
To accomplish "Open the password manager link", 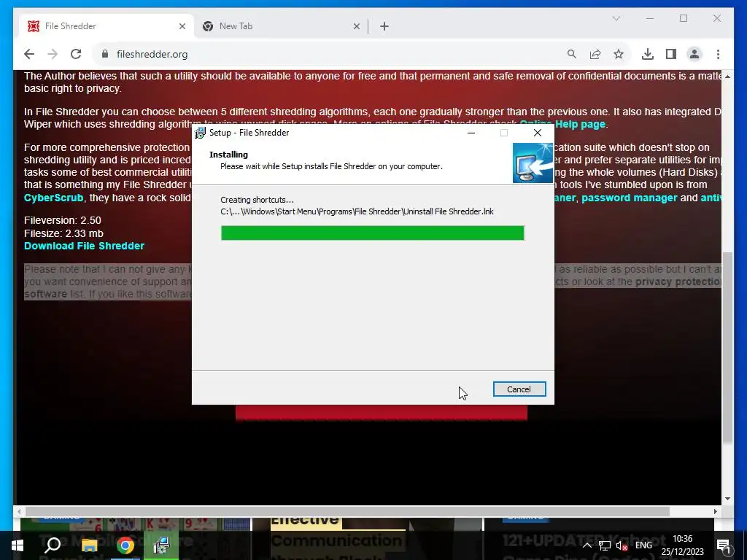I will (629, 198).
